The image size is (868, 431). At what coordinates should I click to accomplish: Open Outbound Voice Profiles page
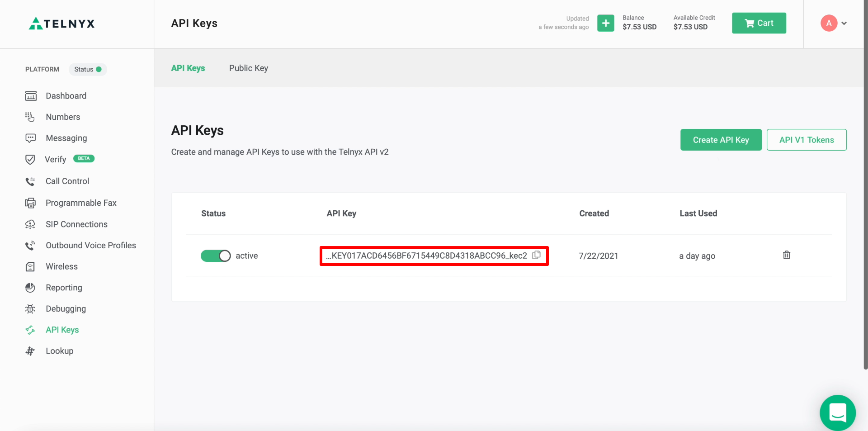tap(91, 246)
